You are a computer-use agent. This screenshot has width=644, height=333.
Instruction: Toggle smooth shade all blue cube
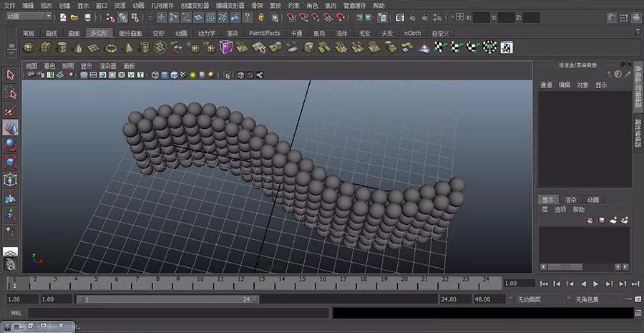165,74
